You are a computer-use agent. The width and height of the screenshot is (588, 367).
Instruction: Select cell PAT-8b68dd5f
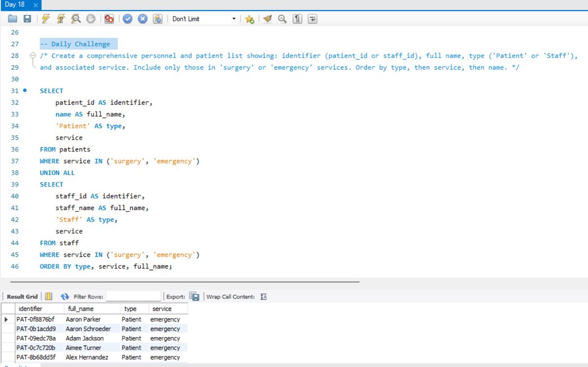coord(39,357)
